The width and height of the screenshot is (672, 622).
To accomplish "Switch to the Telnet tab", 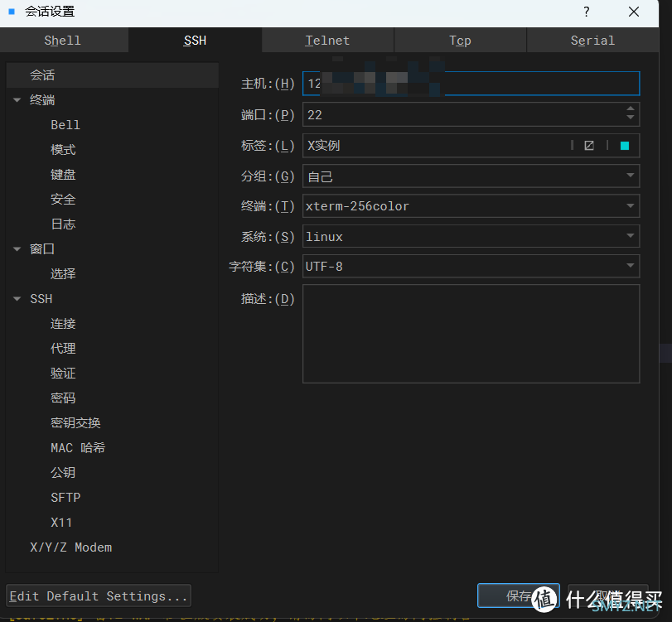I will [327, 41].
